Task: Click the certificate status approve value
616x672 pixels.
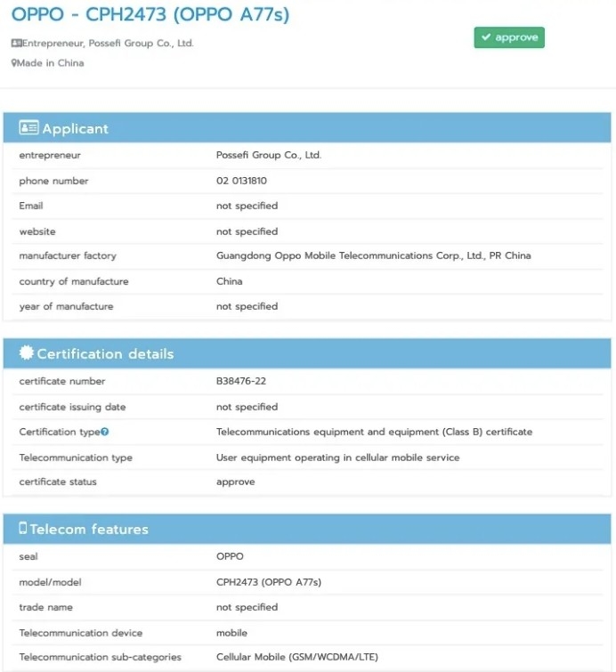Action: 235,482
